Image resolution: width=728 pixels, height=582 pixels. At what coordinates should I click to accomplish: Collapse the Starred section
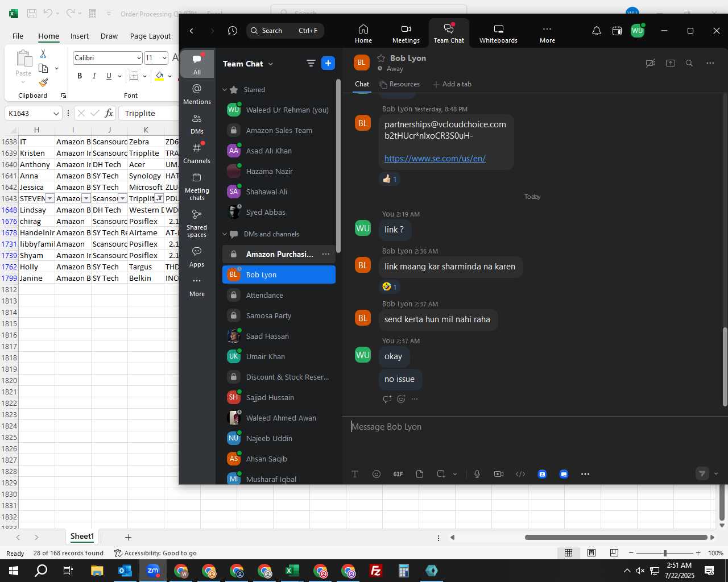tap(225, 90)
